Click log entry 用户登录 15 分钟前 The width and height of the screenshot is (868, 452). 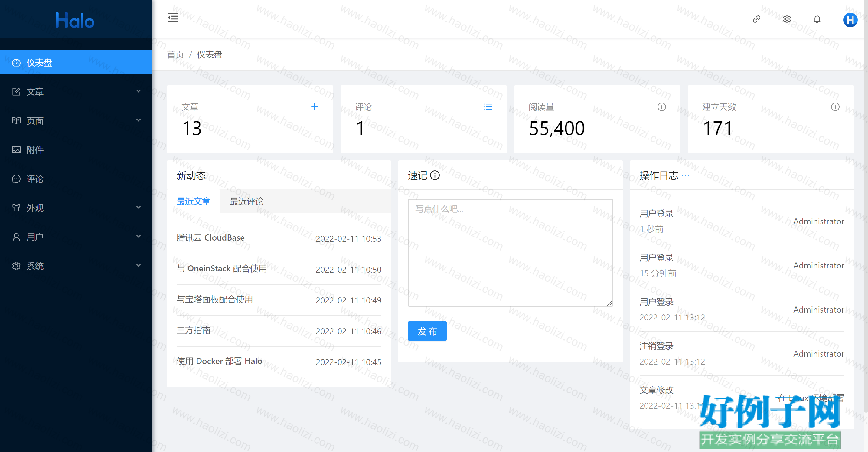(x=742, y=265)
